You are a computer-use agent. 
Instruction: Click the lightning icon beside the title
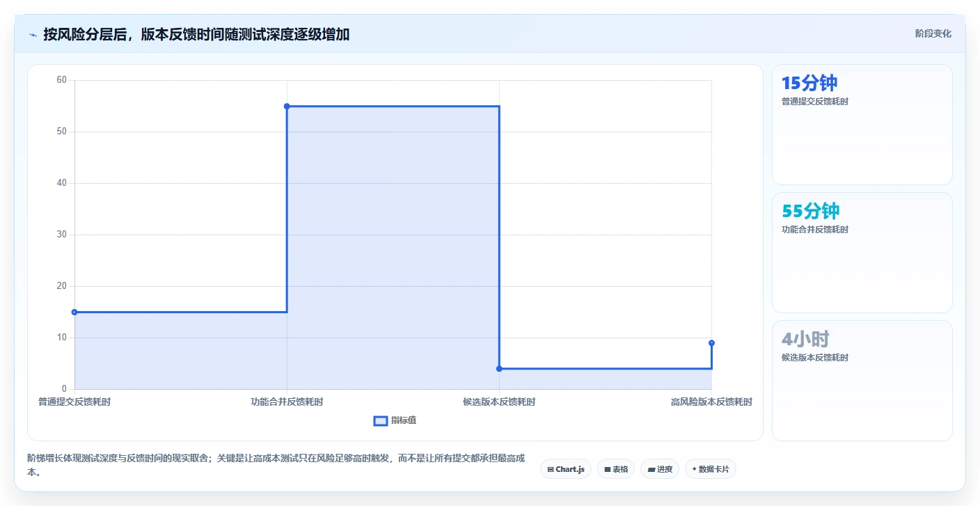(x=33, y=34)
